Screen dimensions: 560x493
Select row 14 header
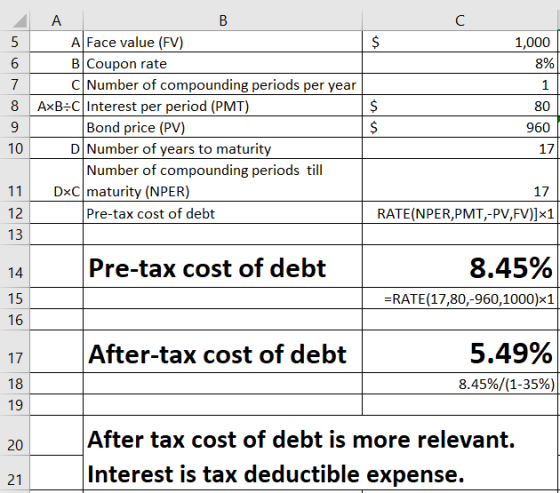15,267
